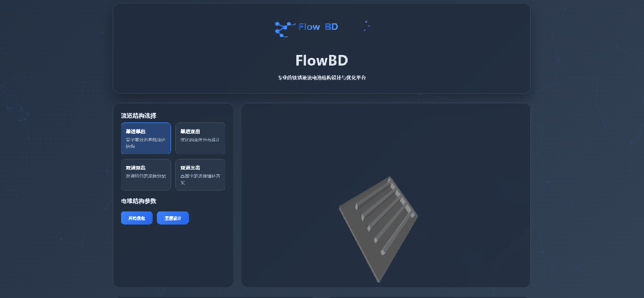This screenshot has width=644, height=298.
Task: Click the blue 'Flow BD' logo text
Action: coord(318,27)
